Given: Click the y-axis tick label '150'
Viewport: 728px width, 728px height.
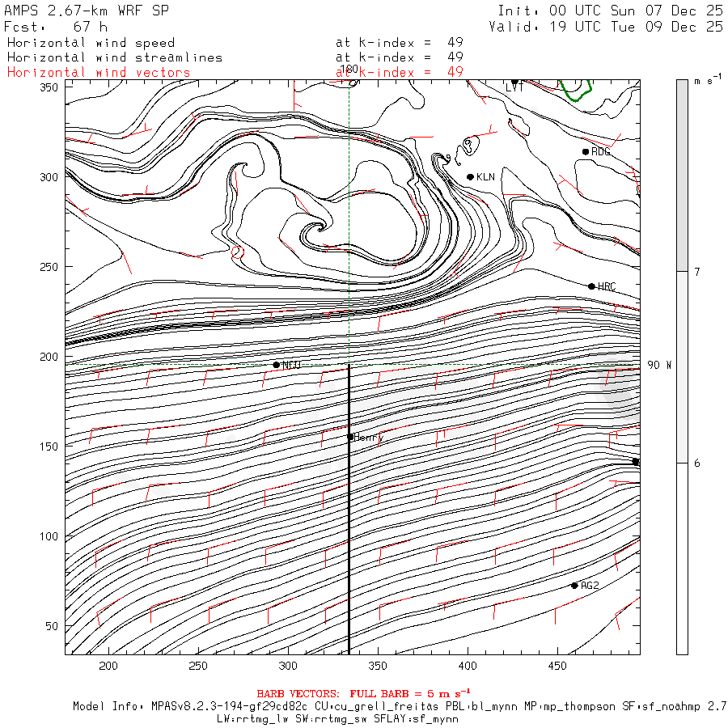Looking at the screenshot, I should coord(49,447).
